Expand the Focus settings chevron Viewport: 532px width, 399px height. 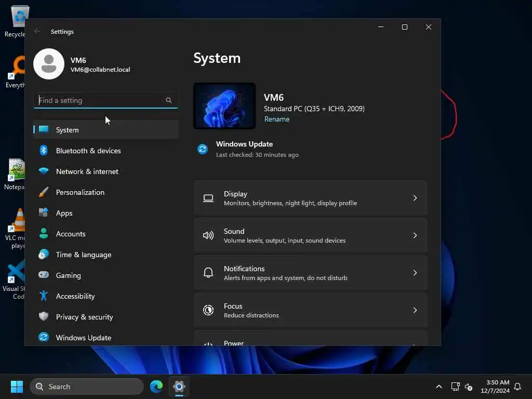pos(415,310)
